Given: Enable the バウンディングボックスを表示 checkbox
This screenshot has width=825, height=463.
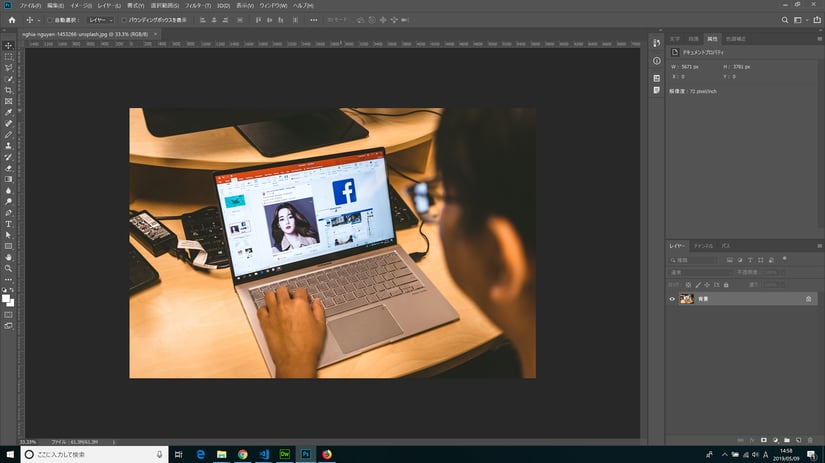Looking at the screenshot, I should (123, 19).
